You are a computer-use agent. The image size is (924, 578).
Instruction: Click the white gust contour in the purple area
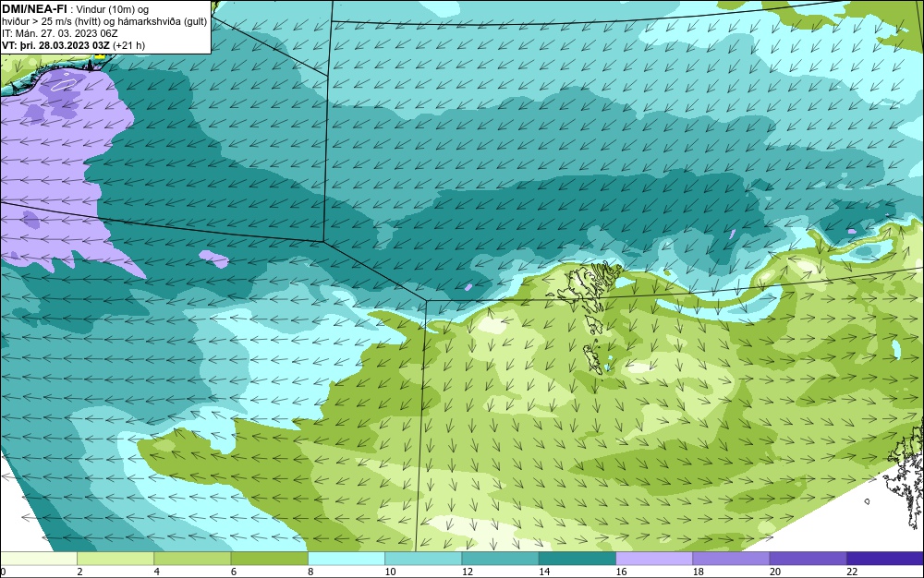64,85
